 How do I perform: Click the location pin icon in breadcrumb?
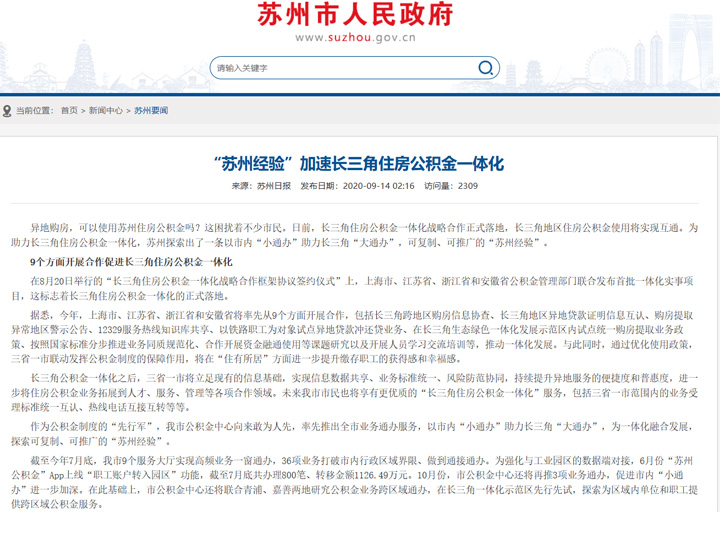pos(7,111)
